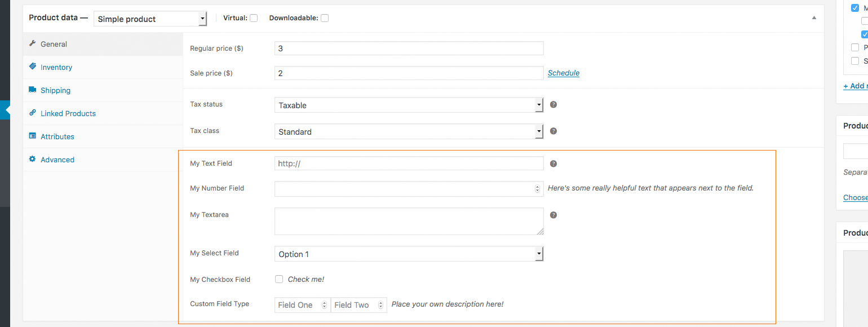Switch to the Advanced tab
The height and width of the screenshot is (327, 868).
(x=57, y=160)
